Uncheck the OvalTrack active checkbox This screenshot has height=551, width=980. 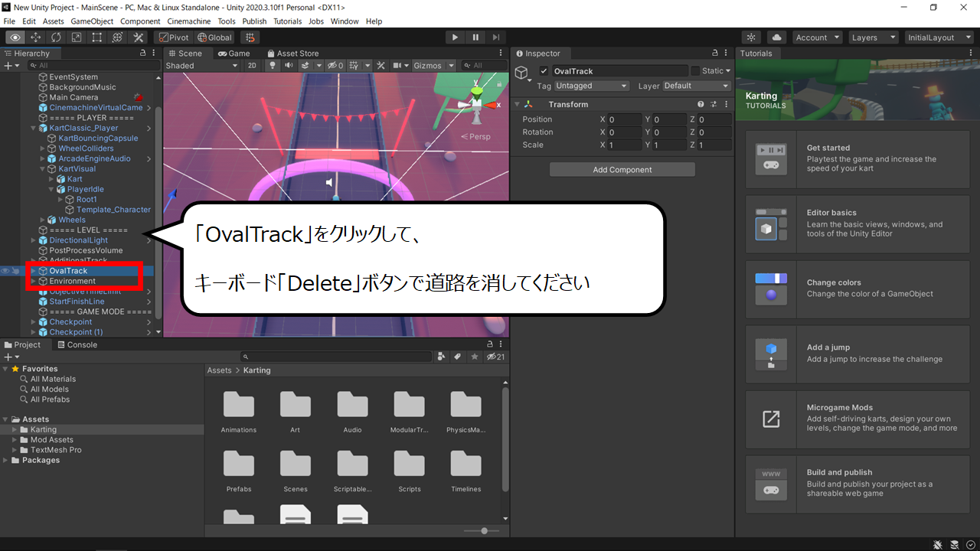(x=544, y=71)
